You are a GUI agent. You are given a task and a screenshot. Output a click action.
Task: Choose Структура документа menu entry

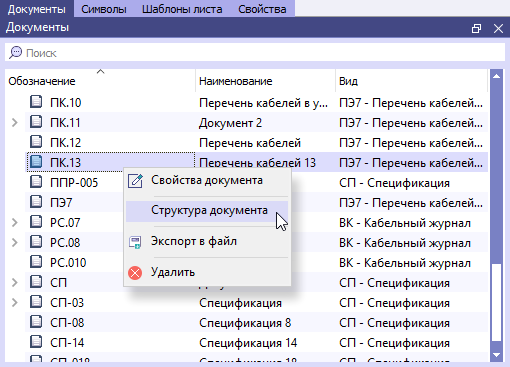(207, 211)
